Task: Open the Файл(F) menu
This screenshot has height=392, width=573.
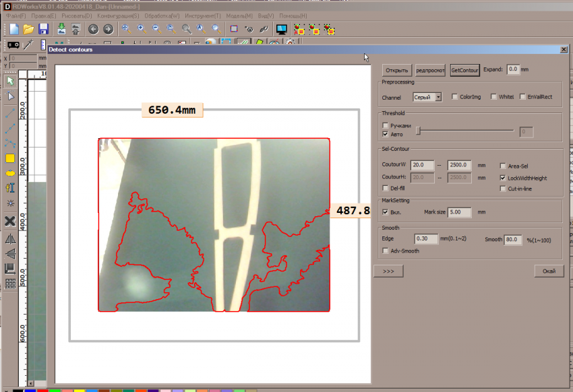Action: click(16, 15)
